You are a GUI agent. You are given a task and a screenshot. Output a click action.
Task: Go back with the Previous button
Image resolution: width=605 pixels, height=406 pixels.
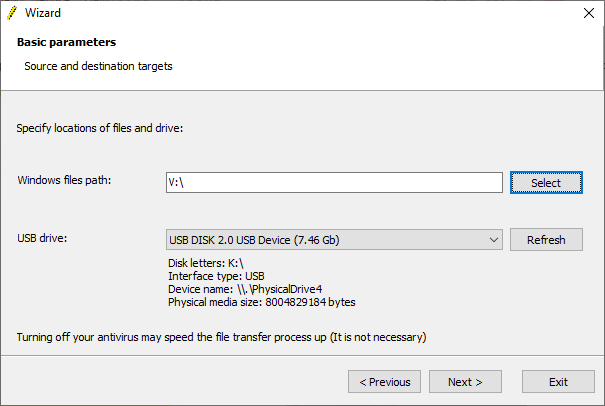coord(384,382)
